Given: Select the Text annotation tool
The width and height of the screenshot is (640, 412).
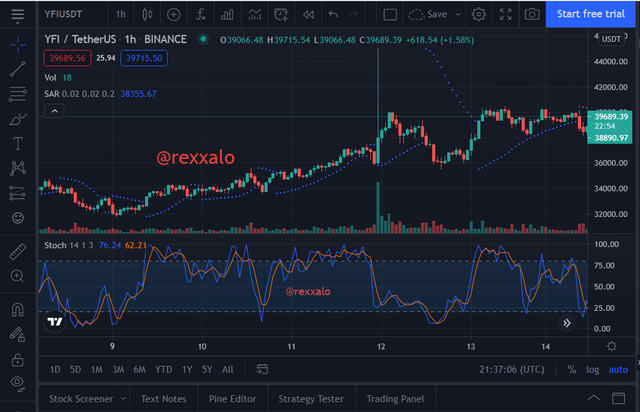Looking at the screenshot, I should point(18,144).
